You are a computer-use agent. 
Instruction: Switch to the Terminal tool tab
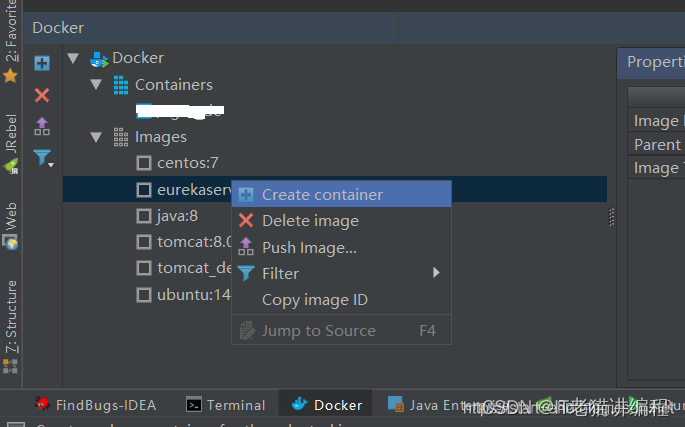click(225, 405)
